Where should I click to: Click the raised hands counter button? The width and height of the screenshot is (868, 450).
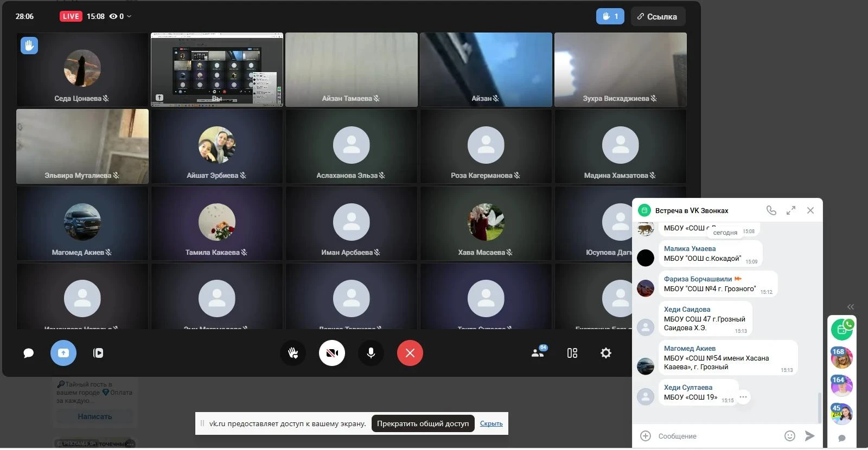click(x=610, y=16)
